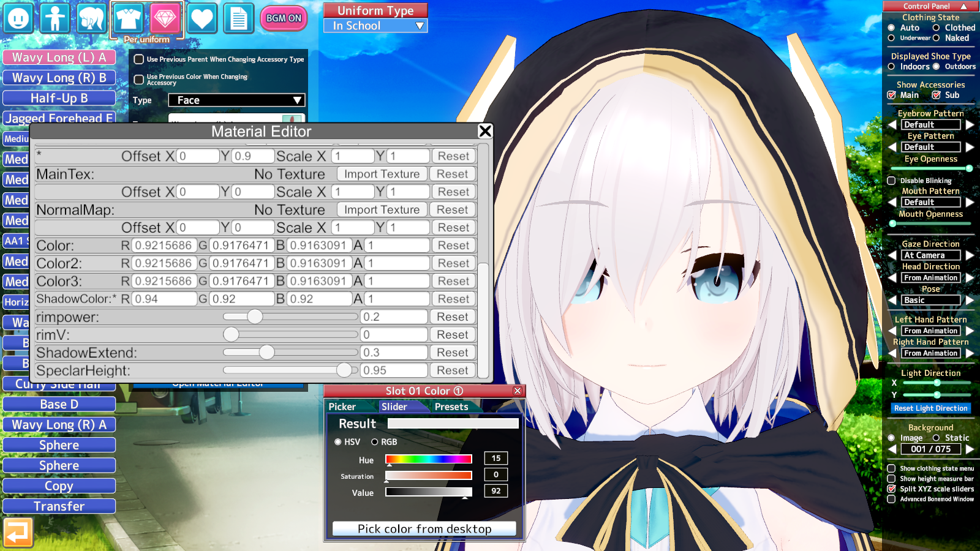
Task: Click next Mouth Pattern arrow
Action: click(x=970, y=203)
